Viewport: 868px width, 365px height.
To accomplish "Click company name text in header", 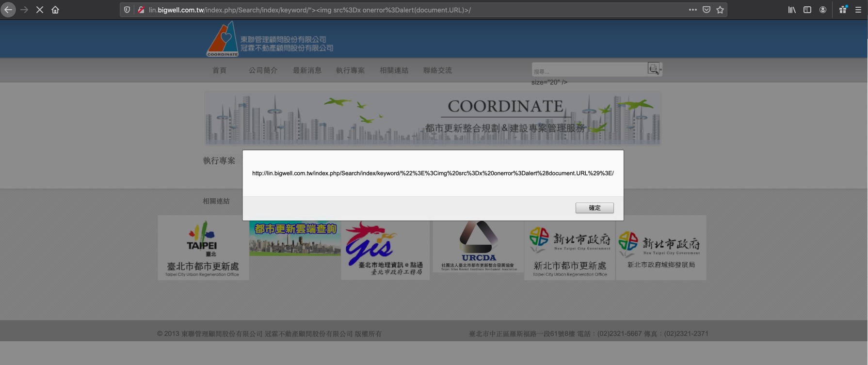I will [x=287, y=44].
